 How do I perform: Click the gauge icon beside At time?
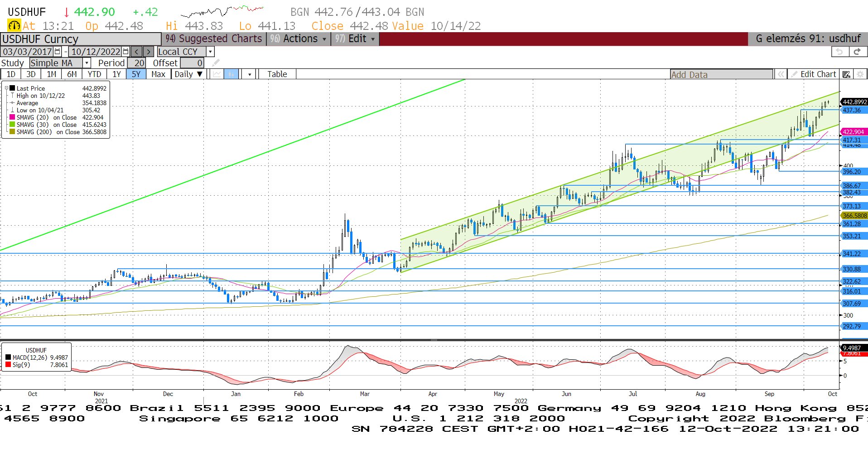pos(14,26)
